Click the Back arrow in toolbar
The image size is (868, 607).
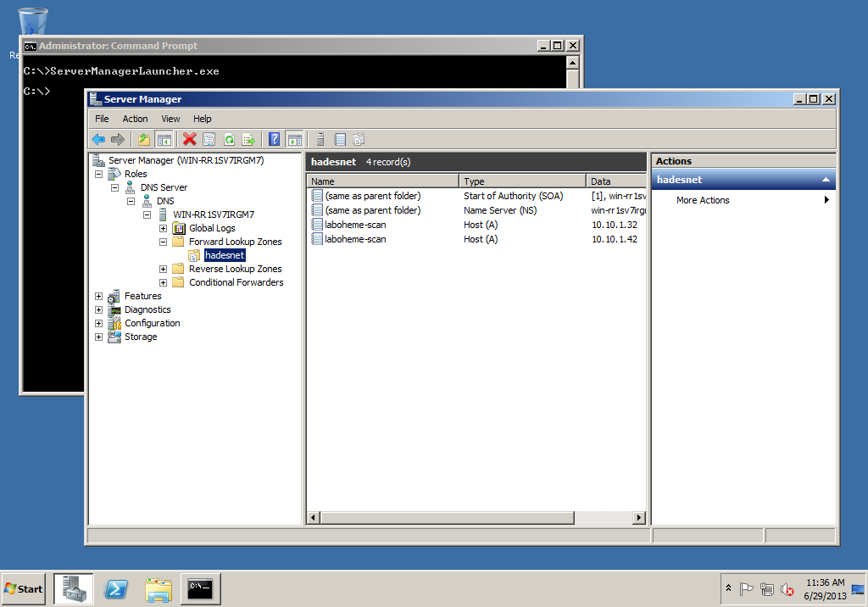point(98,140)
